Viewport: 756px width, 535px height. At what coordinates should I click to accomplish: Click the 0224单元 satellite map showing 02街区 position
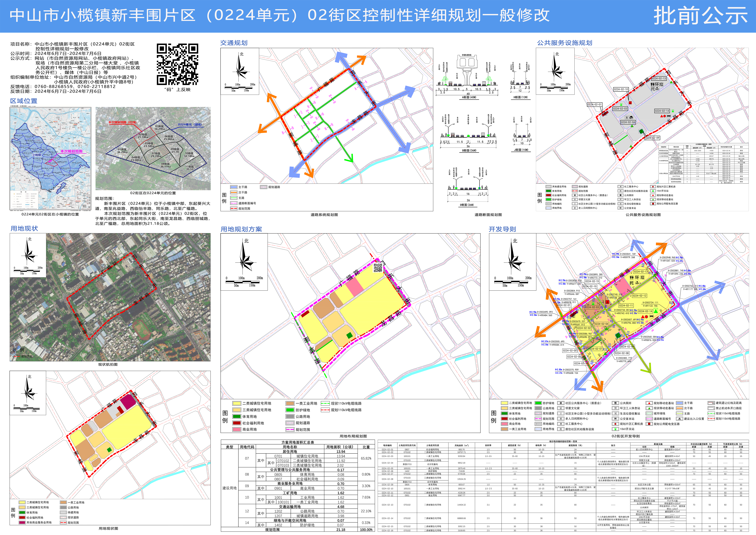153,149
